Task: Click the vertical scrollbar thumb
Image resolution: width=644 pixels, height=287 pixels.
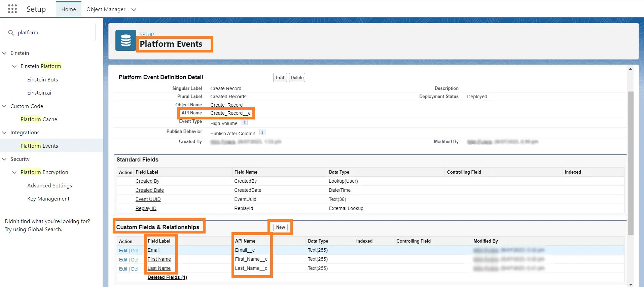Action: point(631,163)
